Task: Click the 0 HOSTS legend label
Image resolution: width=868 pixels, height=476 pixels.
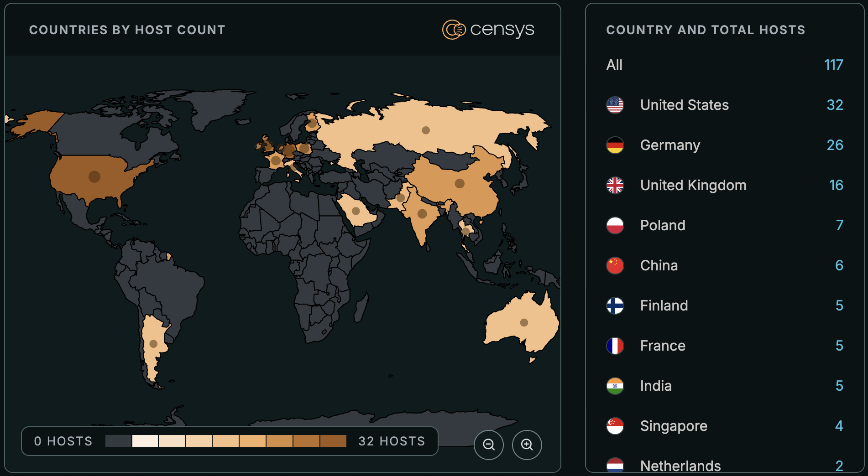Action: 63,441
